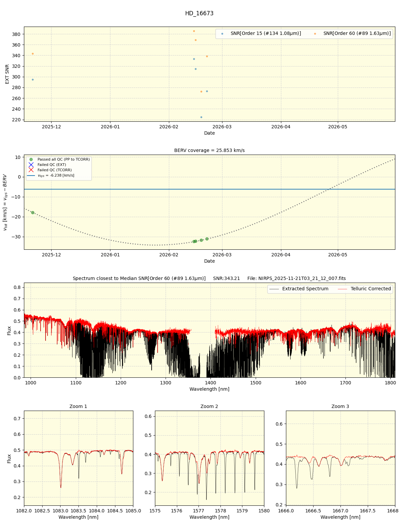
Task: Click the 'Wavelength [nm]' label under the full spectrum
Action: click(209, 389)
